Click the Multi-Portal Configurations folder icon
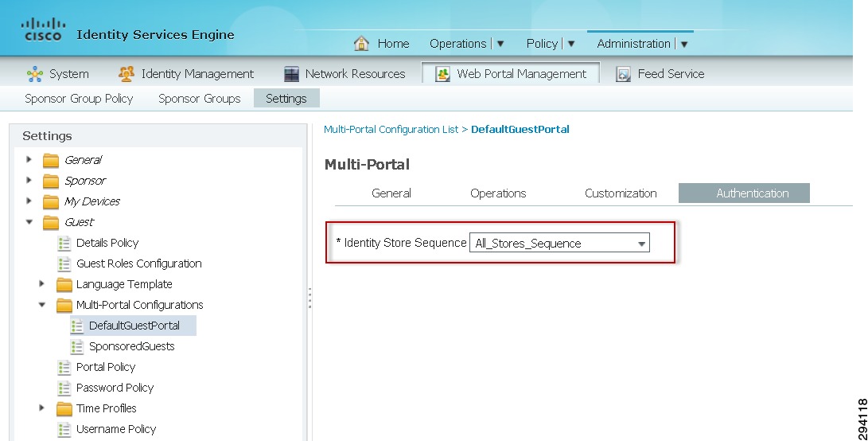This screenshot has width=868, height=441. (x=64, y=305)
